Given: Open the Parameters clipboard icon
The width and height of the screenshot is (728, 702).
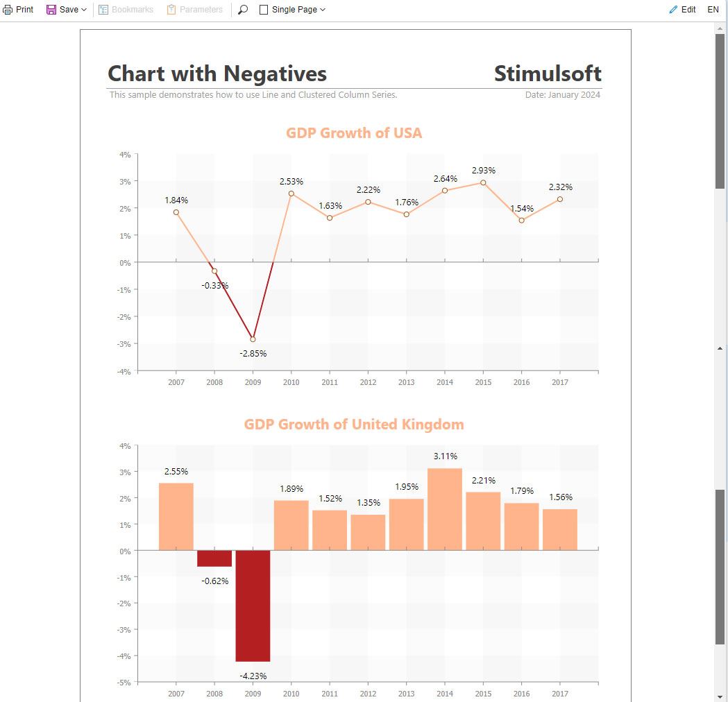Looking at the screenshot, I should pyautogui.click(x=171, y=9).
